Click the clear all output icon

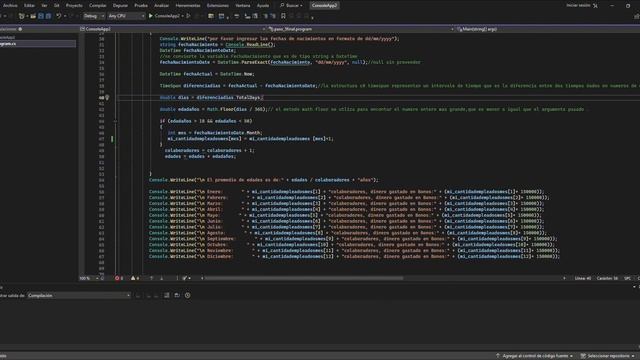167,296
